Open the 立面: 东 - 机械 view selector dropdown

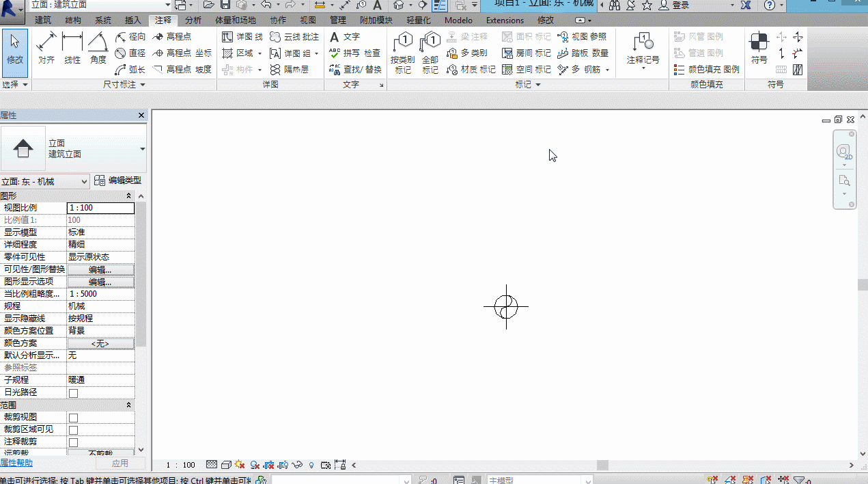tap(45, 181)
